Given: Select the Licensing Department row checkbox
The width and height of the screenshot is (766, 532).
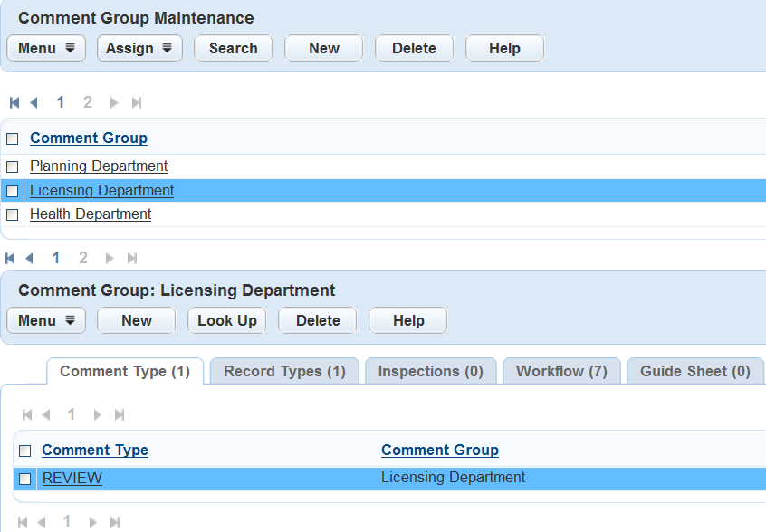Looking at the screenshot, I should click(x=13, y=191).
